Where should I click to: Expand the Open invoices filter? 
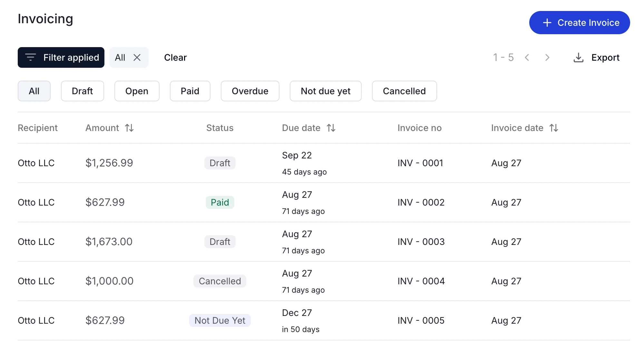click(x=137, y=91)
